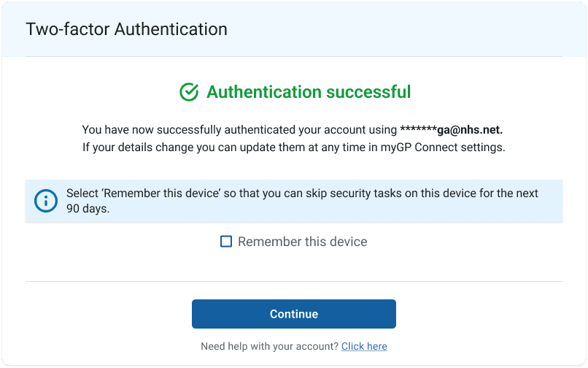Click the blue info banner message text
588x368 pixels.
pyautogui.click(x=302, y=201)
